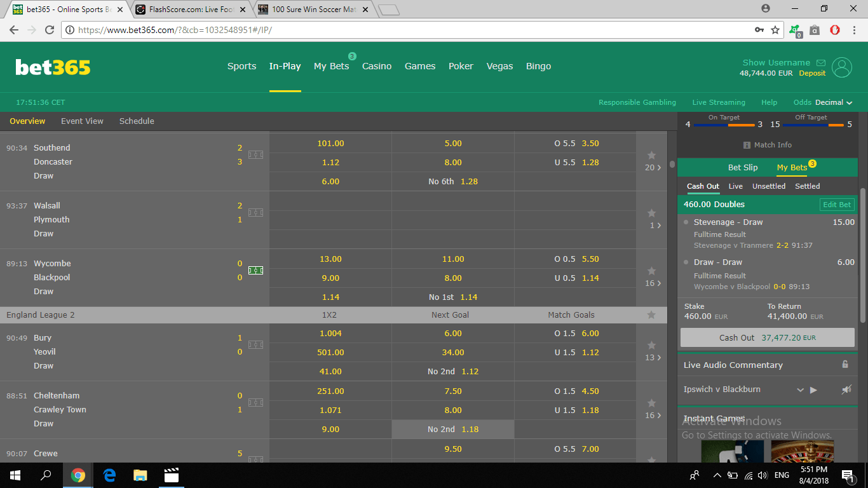868x488 pixels.
Task: Expand 20 more markets for Southend v Doncaster
Action: (653, 168)
